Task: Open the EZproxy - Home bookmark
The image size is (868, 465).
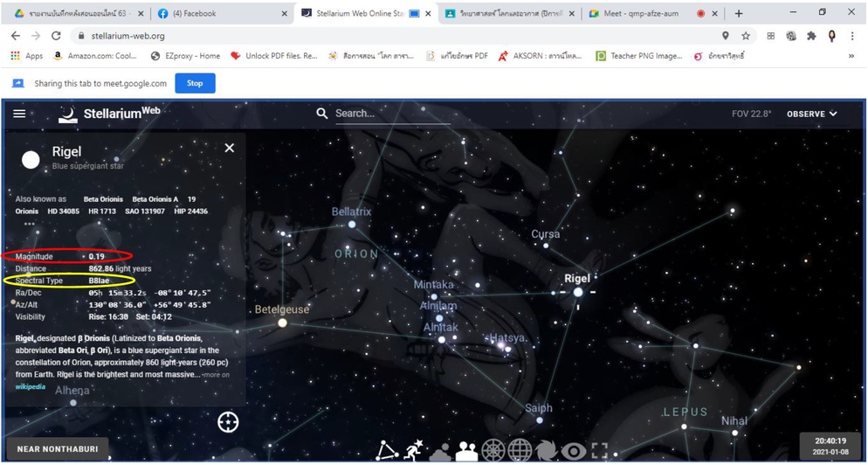Action: [x=185, y=56]
